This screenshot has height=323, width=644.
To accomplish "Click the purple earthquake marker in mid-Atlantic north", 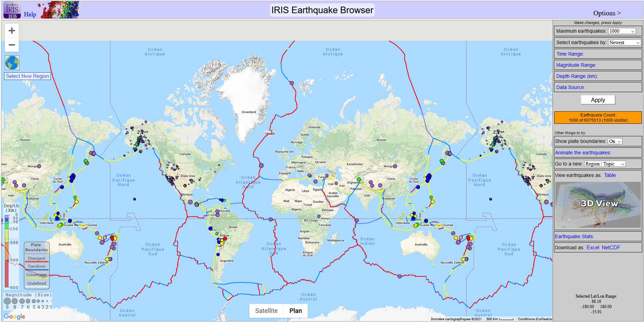I will click(x=261, y=165).
